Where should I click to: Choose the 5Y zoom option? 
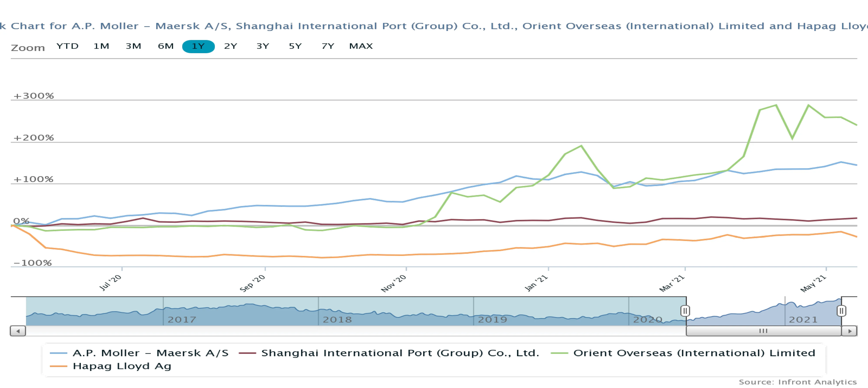295,46
